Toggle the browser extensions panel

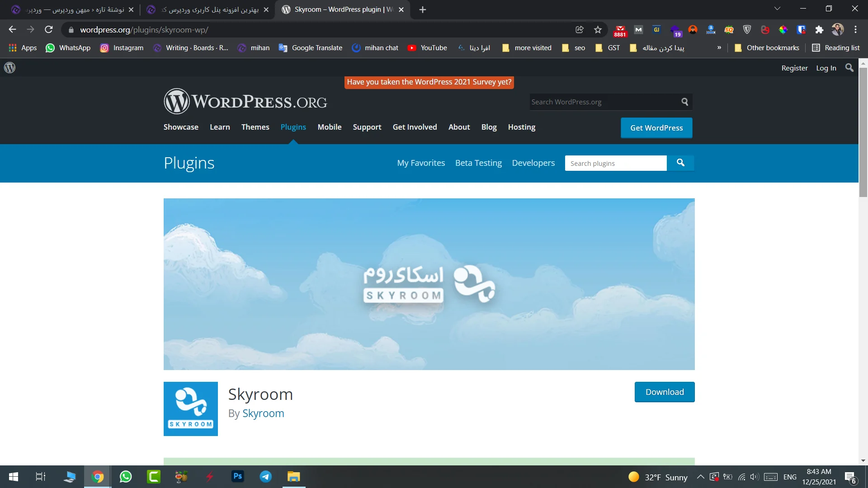pos(819,29)
